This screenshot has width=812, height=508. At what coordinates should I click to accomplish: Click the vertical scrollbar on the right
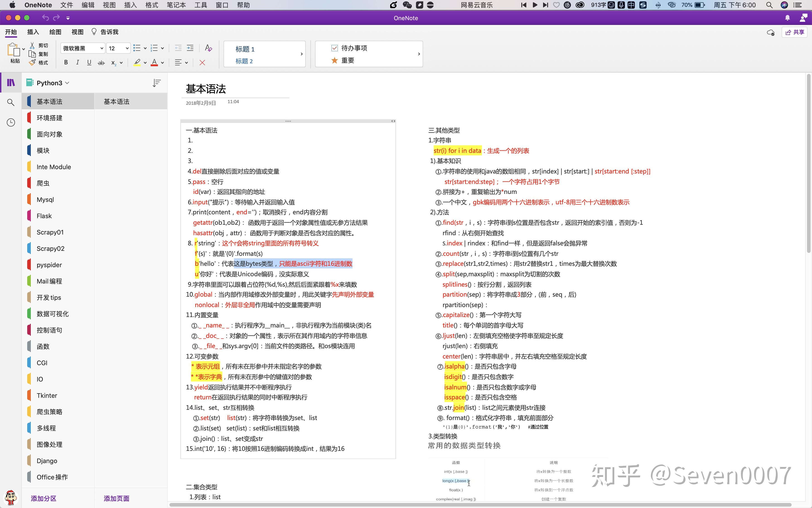coord(809,164)
